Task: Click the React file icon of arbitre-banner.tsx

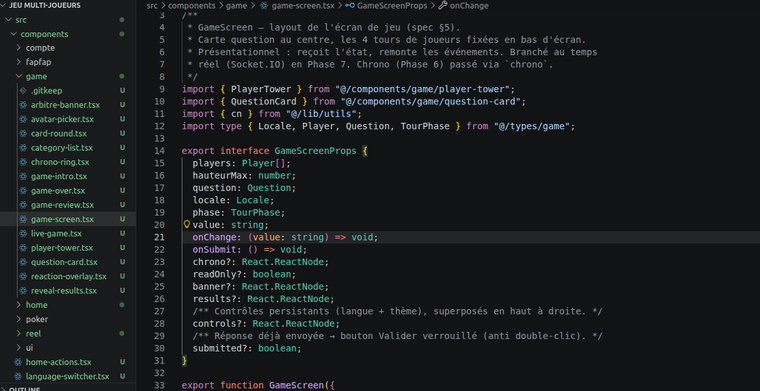Action: [x=23, y=105]
